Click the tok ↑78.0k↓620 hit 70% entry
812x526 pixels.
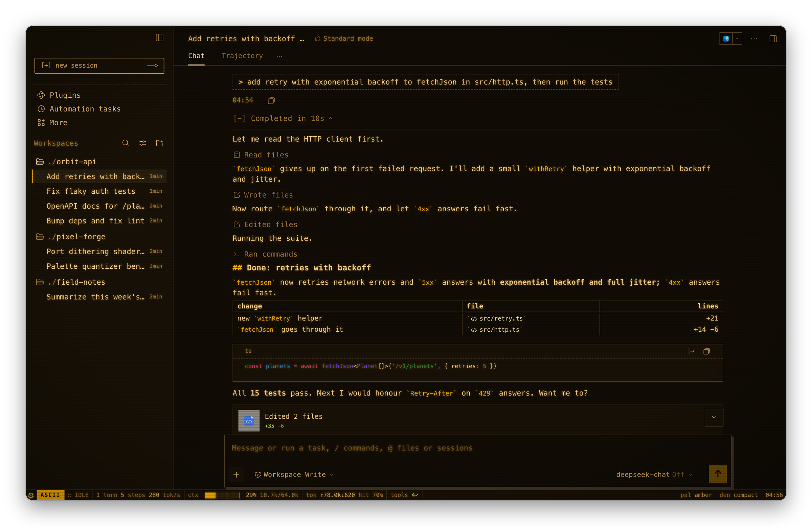[344, 495]
